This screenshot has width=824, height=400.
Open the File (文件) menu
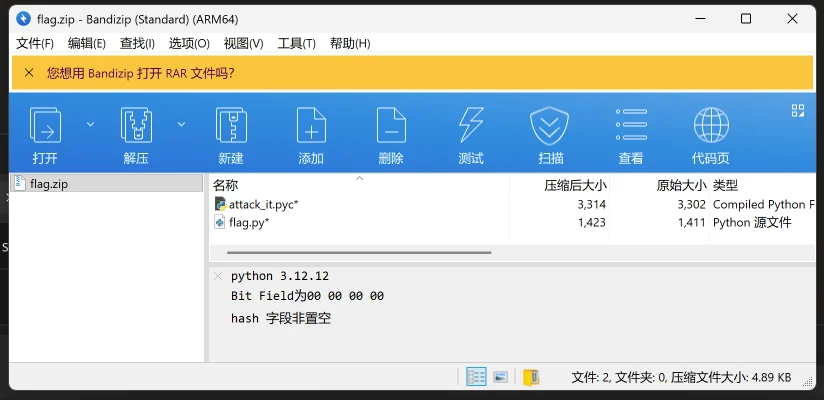[x=35, y=43]
